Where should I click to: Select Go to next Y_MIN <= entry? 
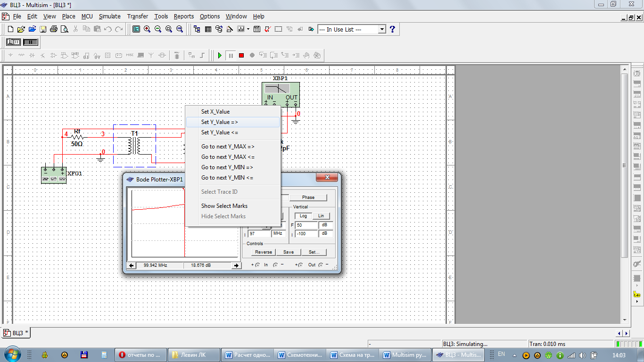click(233, 178)
